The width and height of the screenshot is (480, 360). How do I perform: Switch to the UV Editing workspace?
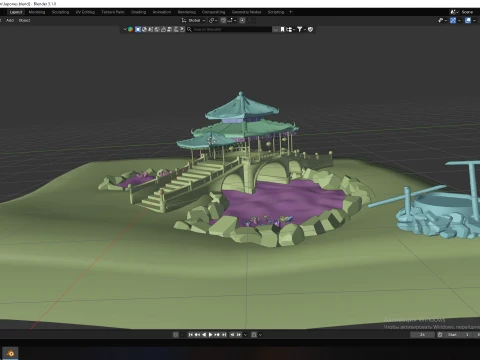point(85,12)
